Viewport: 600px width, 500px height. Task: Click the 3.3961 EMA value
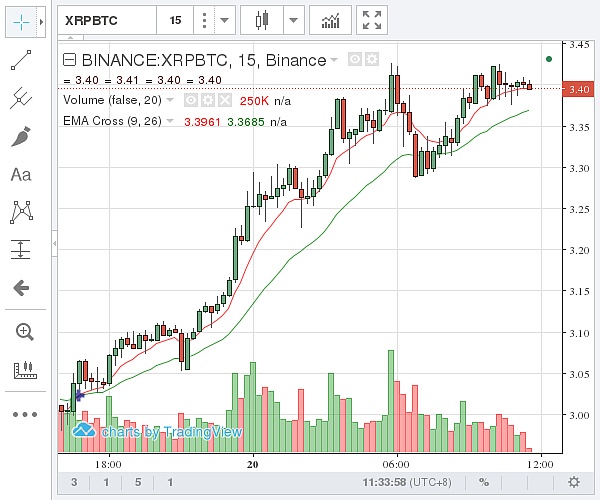point(202,122)
